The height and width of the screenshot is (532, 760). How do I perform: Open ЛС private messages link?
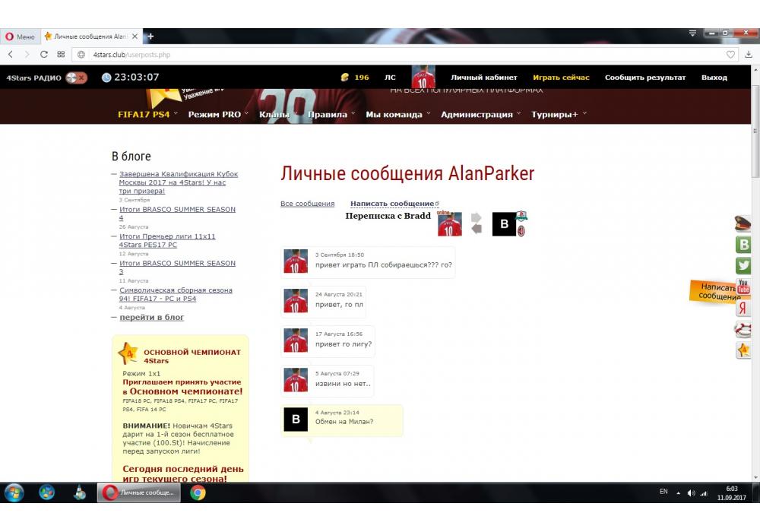(390, 78)
